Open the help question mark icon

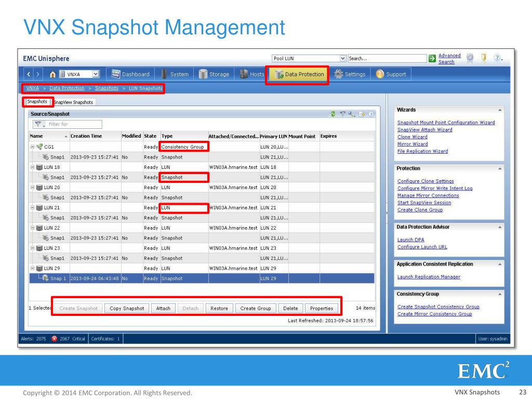click(x=497, y=58)
